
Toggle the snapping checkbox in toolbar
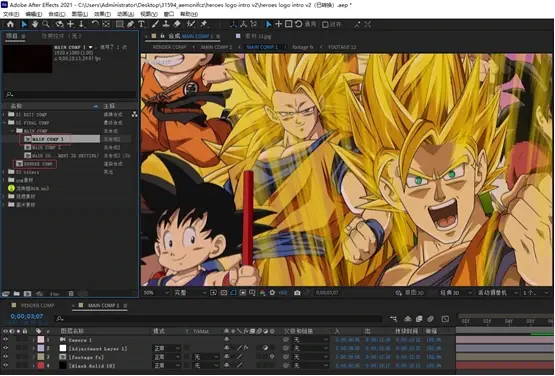pyautogui.click(x=325, y=24)
